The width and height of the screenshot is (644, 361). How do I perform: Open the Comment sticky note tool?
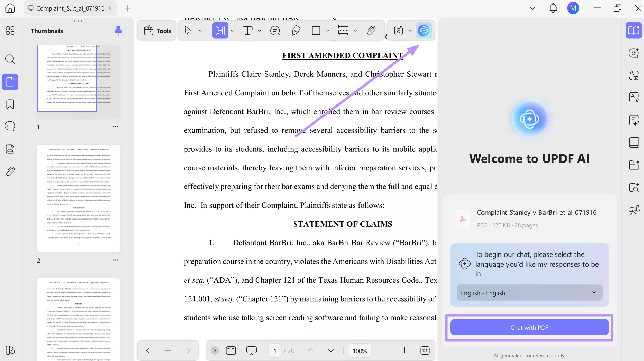click(275, 30)
